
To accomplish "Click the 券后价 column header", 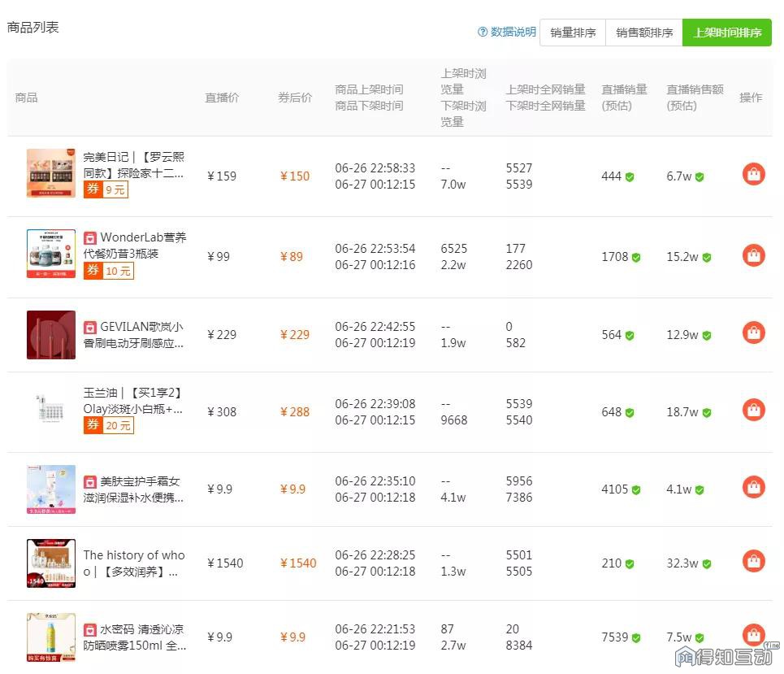I will pos(295,98).
